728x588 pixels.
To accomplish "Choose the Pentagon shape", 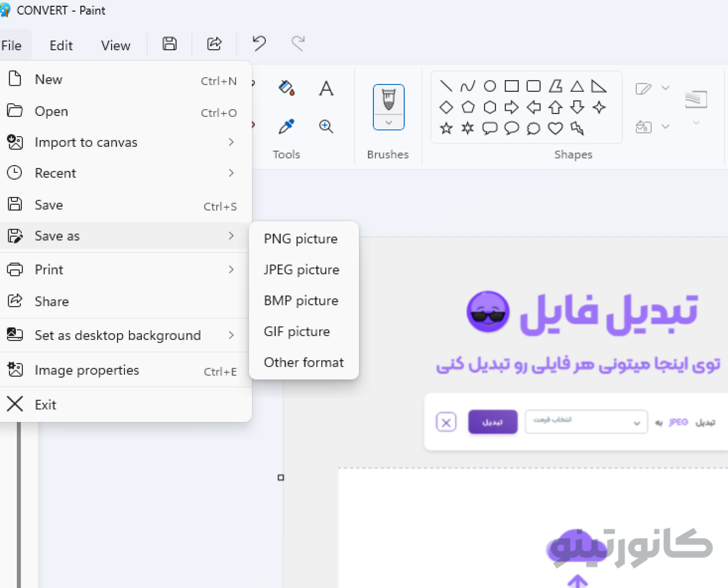I will (x=468, y=107).
